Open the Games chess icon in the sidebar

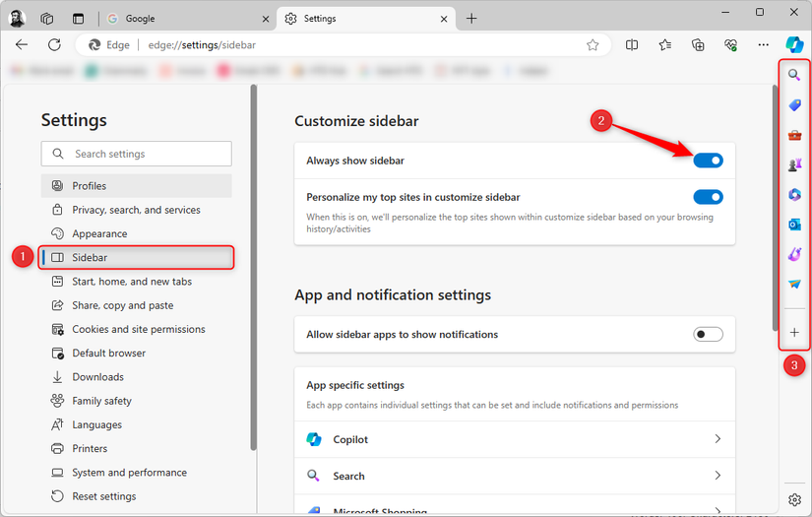pos(794,164)
